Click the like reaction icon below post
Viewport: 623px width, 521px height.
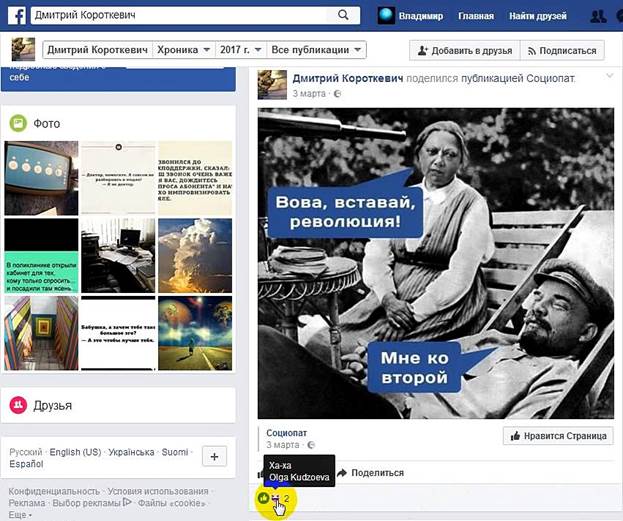(x=263, y=497)
